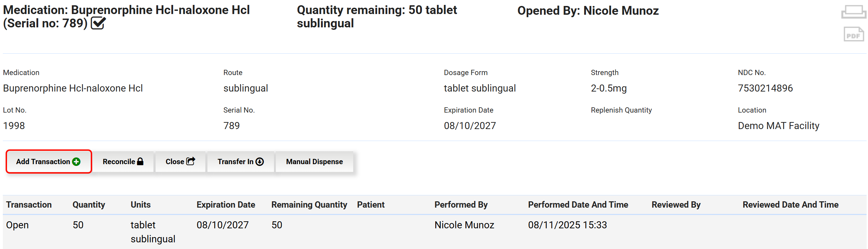Select the Units column header
The image size is (868, 249).
click(x=141, y=205)
